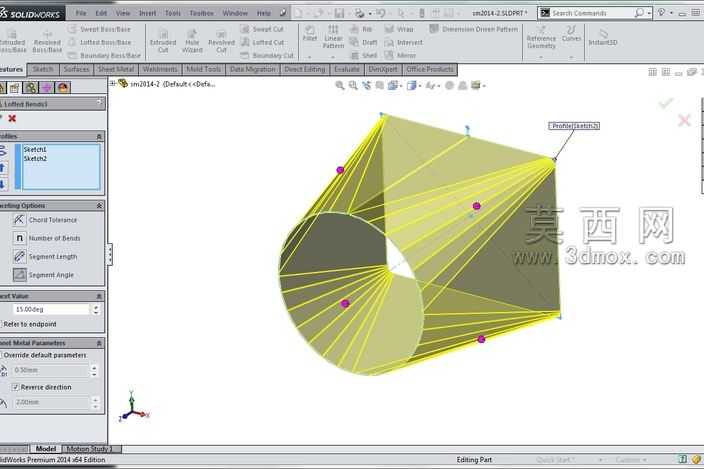Move profile up with blue arrow
704x469 pixels.
[x=3, y=168]
